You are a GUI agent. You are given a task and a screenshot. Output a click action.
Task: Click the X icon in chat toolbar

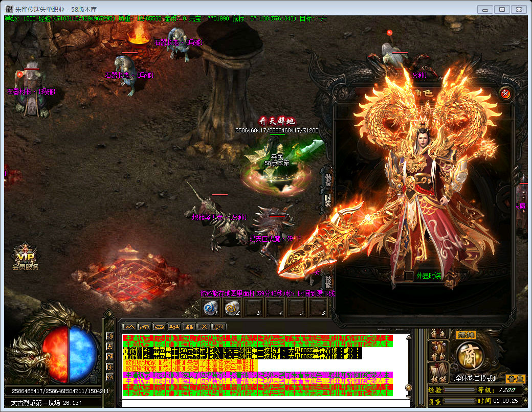(x=204, y=327)
